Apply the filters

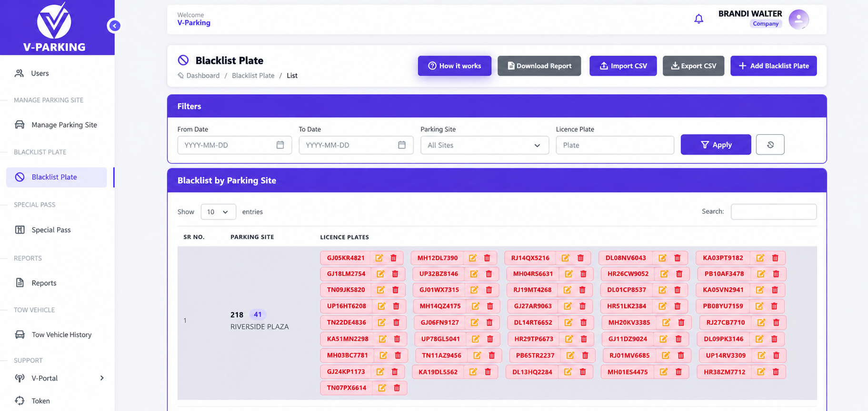coord(716,145)
